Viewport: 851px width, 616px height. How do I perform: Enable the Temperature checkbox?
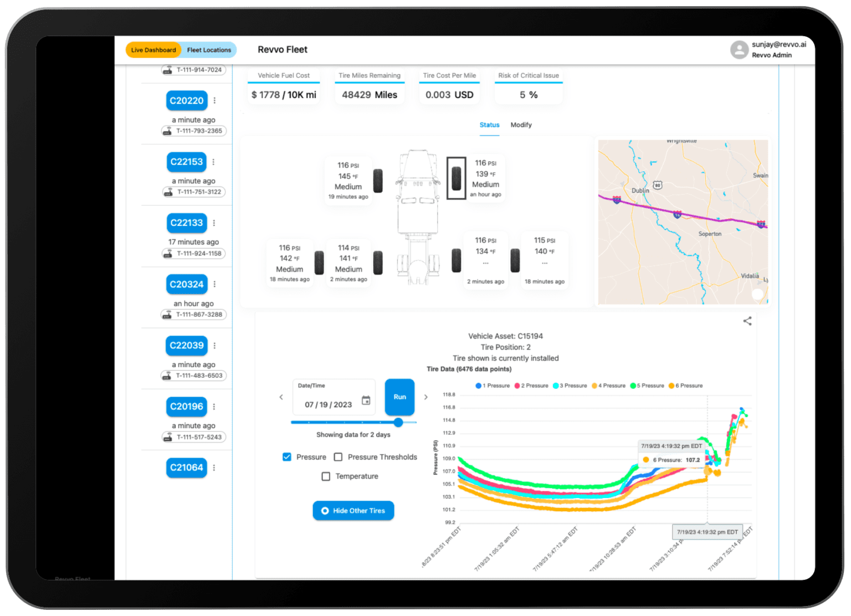(326, 476)
